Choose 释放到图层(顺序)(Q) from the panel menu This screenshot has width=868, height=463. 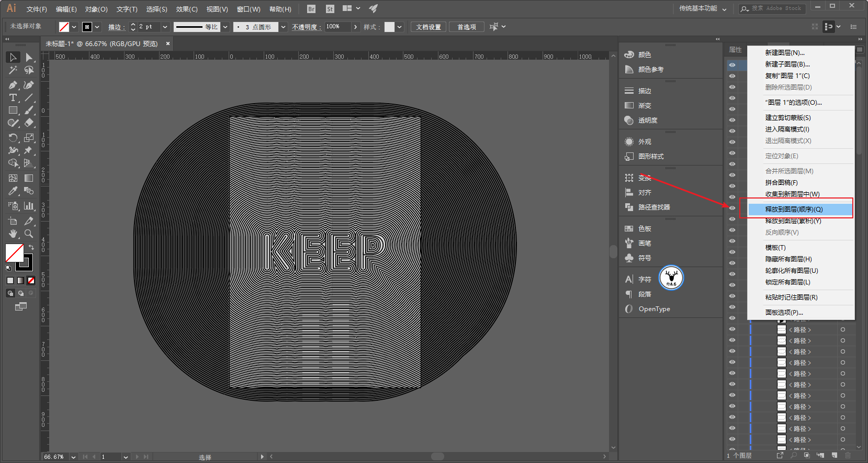click(801, 210)
